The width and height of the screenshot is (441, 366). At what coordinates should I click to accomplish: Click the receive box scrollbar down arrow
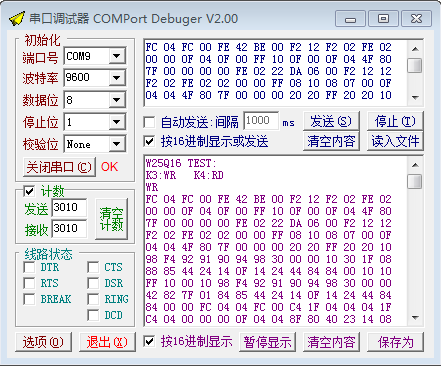click(415, 318)
